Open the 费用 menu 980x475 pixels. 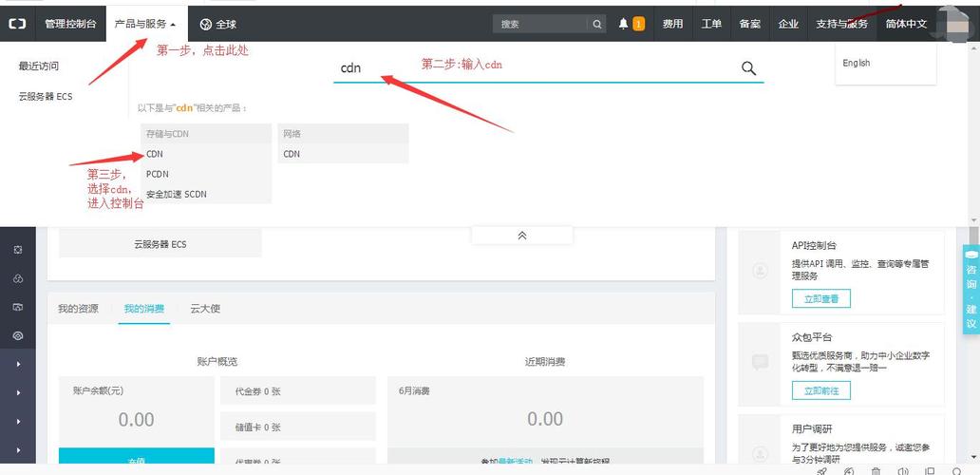click(x=672, y=25)
